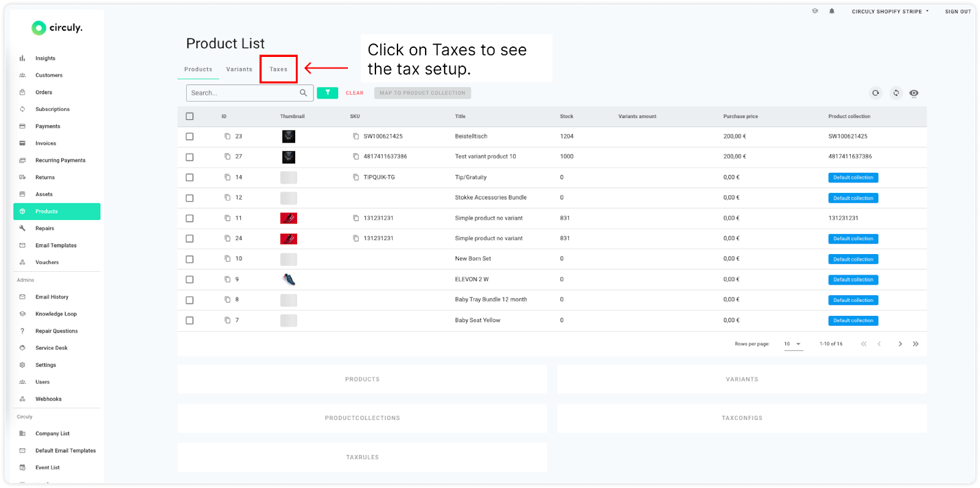Click the refresh icon above the table
Image resolution: width=980 pixels, height=488 pixels.
[x=876, y=93]
